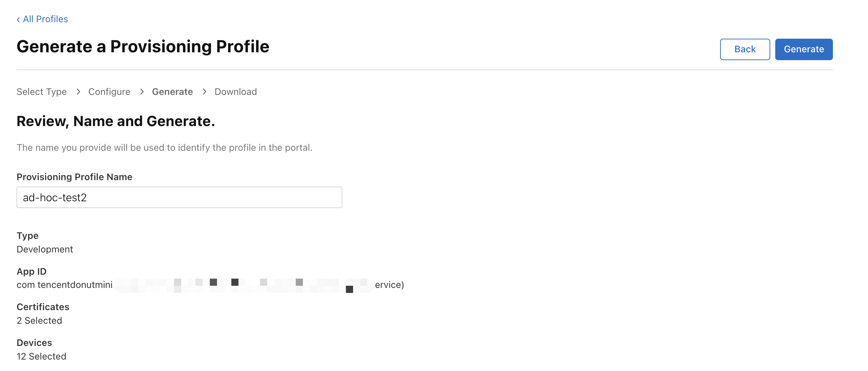
Task: Go back to All Profiles
Action: click(45, 19)
